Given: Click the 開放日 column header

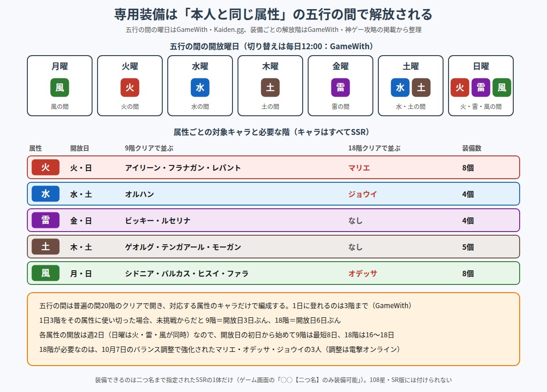Looking at the screenshot, I should tap(80, 148).
